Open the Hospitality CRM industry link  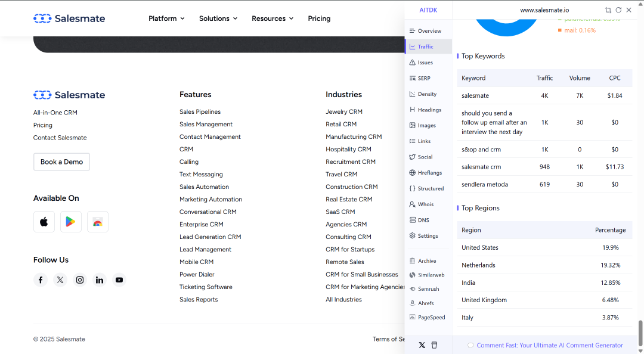pyautogui.click(x=348, y=149)
